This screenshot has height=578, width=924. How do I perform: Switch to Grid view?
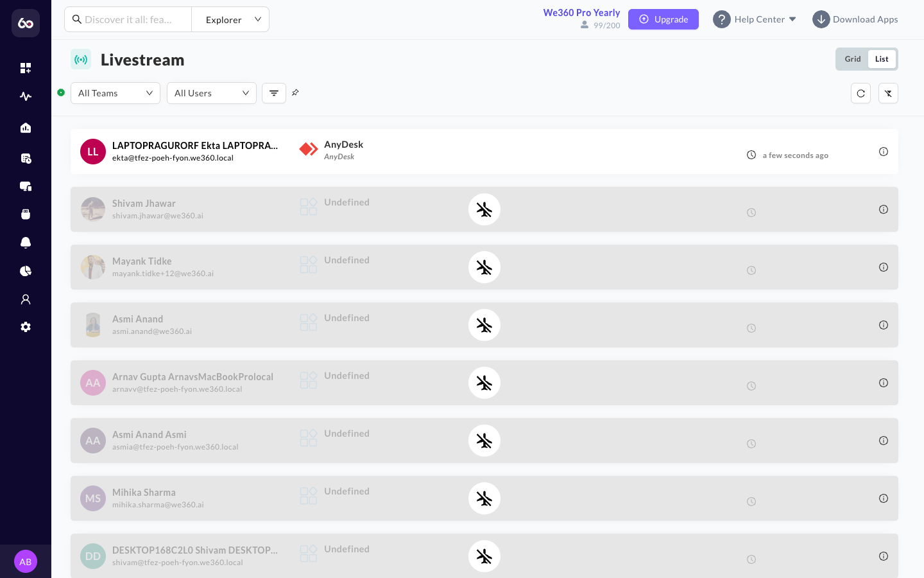click(853, 59)
